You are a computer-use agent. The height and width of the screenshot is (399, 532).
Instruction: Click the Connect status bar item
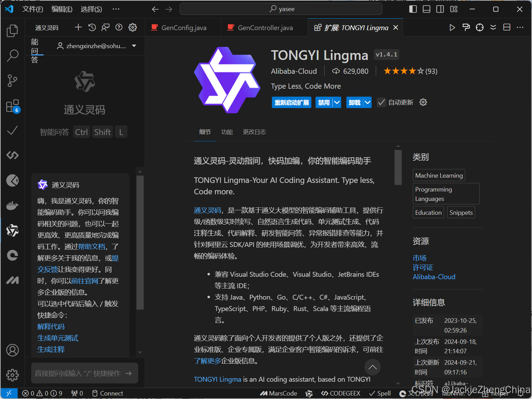107,393
